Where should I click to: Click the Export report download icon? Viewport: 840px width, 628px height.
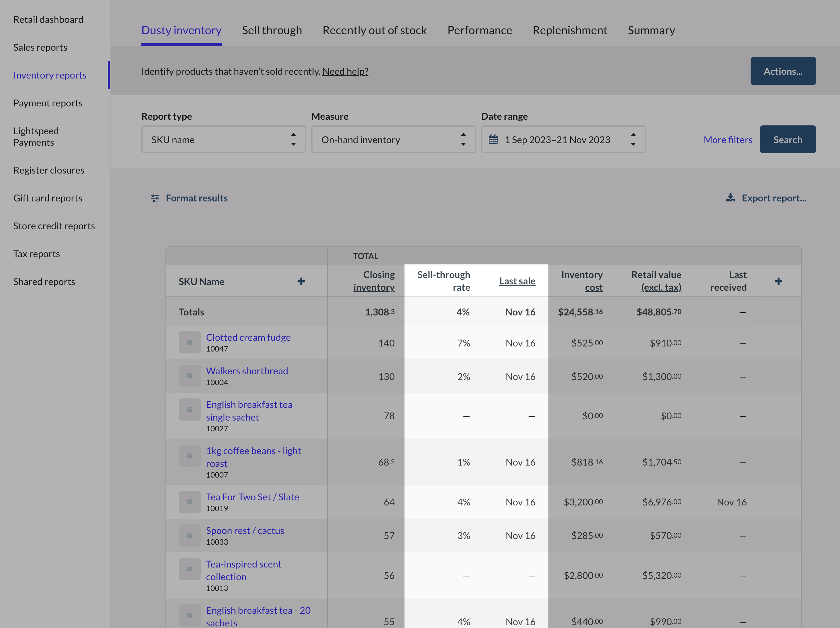click(x=730, y=198)
